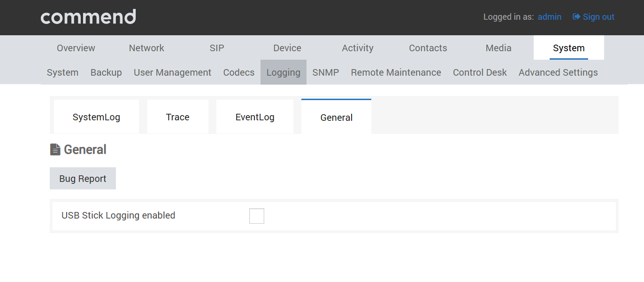Viewport: 644px width, 282px height.
Task: Click the General document icon
Action: tap(55, 149)
